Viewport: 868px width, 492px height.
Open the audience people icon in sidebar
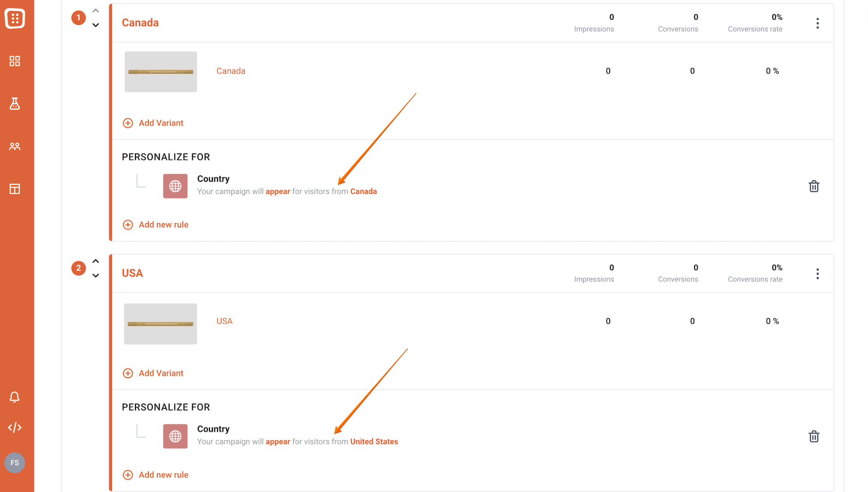15,146
